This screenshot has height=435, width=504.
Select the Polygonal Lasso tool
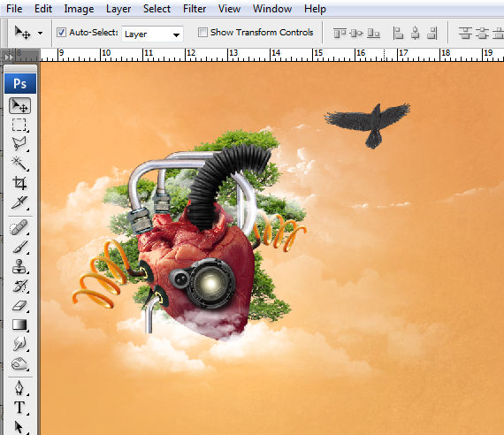click(19, 144)
